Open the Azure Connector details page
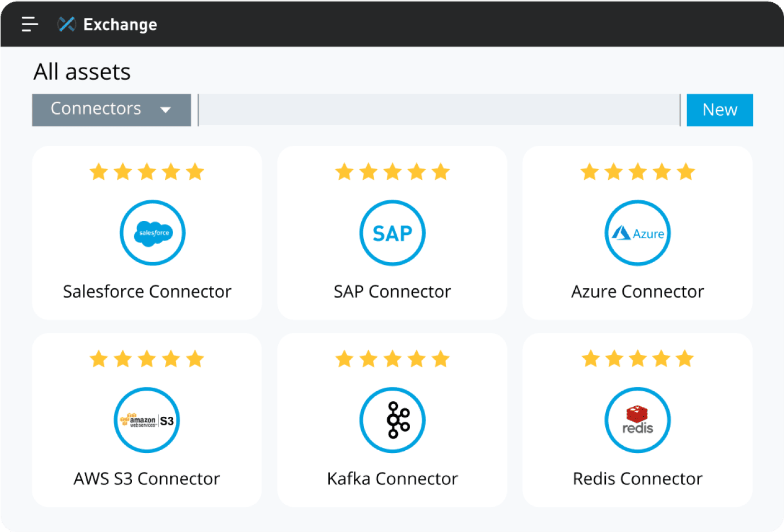The height and width of the screenshot is (532, 784). coord(637,291)
